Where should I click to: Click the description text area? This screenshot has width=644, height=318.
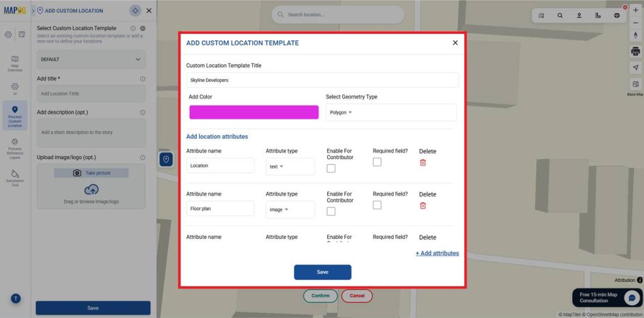pos(91,133)
